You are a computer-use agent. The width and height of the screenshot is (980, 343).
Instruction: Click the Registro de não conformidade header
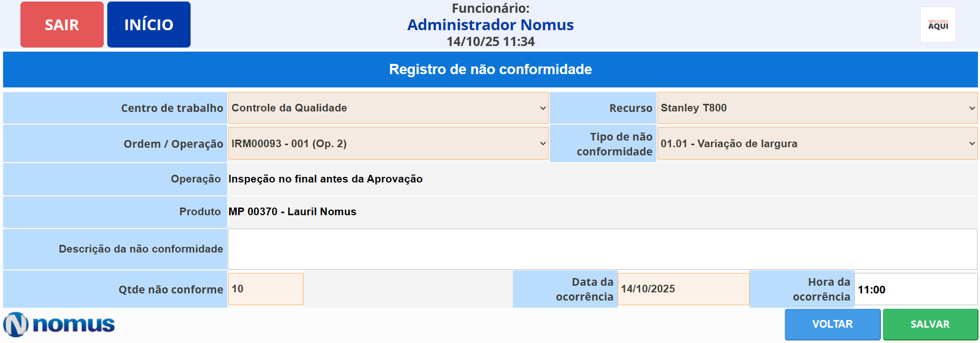(x=490, y=70)
